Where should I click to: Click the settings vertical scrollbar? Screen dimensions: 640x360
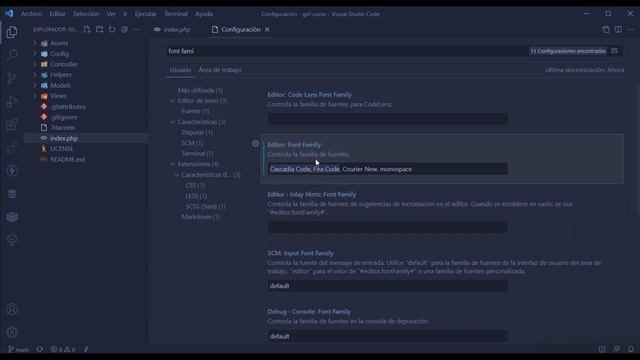(x=637, y=149)
